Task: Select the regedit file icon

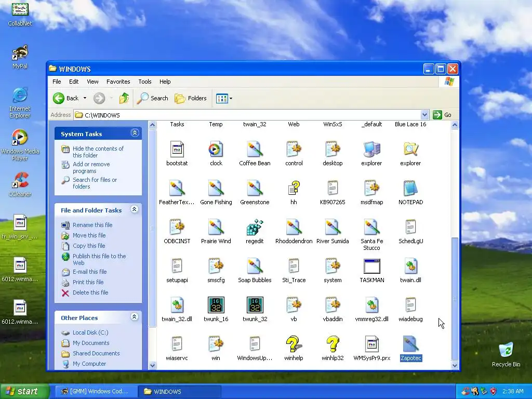Action: point(255,228)
